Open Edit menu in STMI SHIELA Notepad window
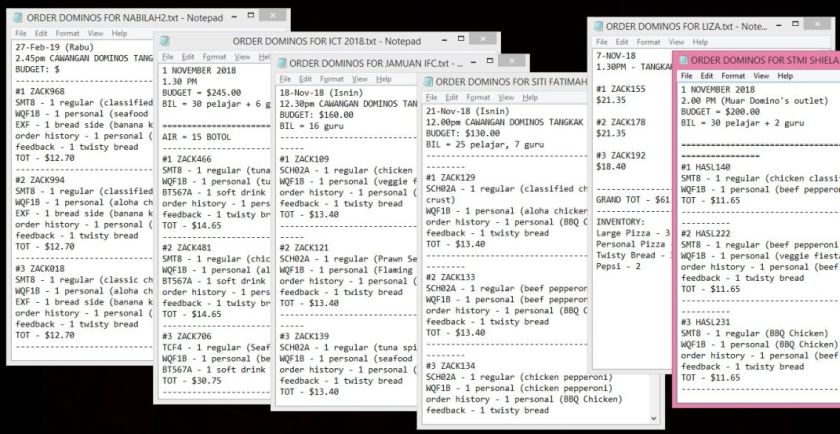 pyautogui.click(x=707, y=76)
